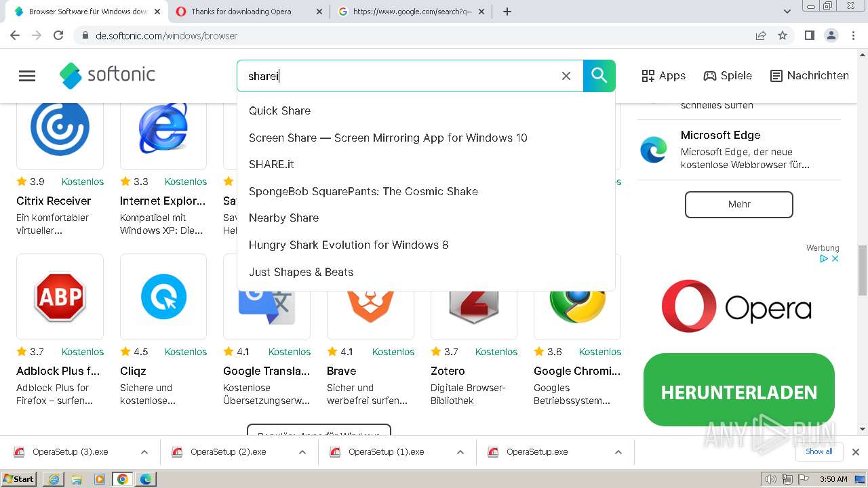
Task: Open the Internet Explorer app icon
Action: pyautogui.click(x=163, y=129)
